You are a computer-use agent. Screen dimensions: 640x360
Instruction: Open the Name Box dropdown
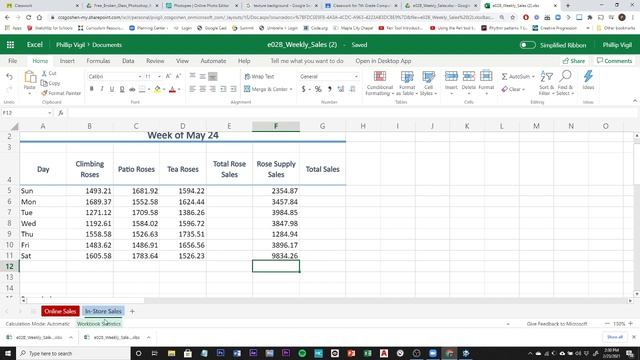tap(49, 113)
